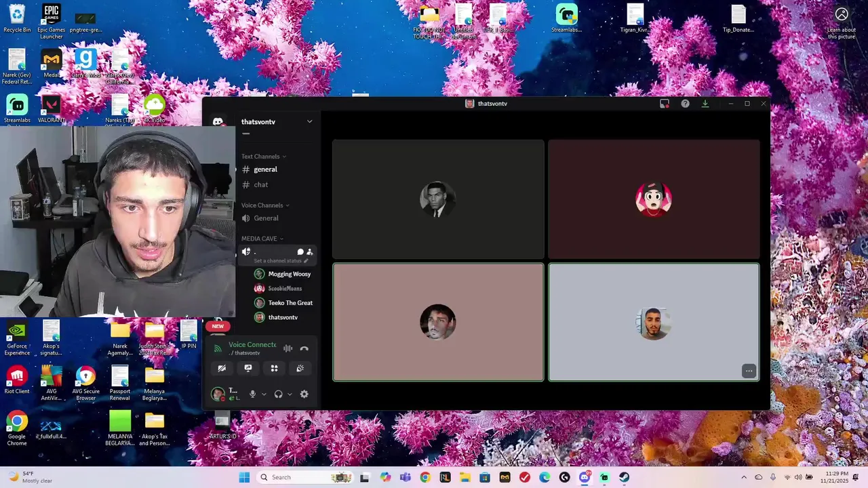Image resolution: width=868 pixels, height=488 pixels.
Task: Select Riot Client desktop shortcut
Action: tap(17, 380)
